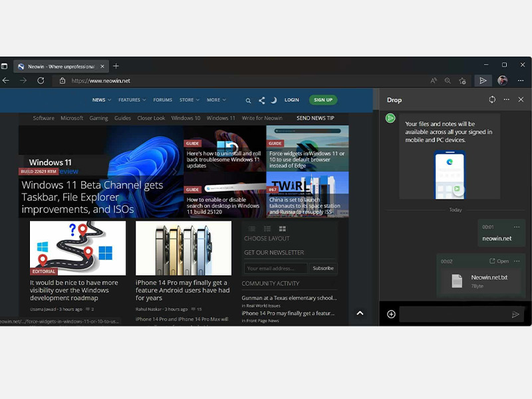Click the browser forward arrow
This screenshot has height=399, width=532.
point(23,80)
